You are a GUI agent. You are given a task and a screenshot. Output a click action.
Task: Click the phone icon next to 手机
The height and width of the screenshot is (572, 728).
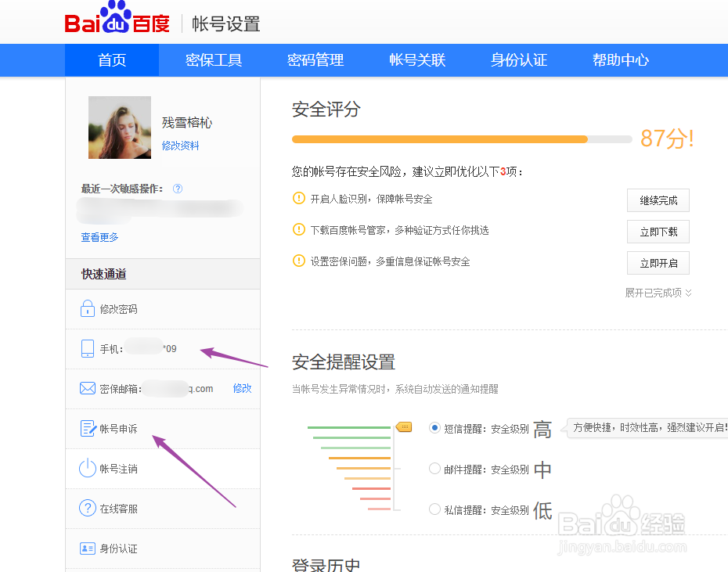[87, 348]
